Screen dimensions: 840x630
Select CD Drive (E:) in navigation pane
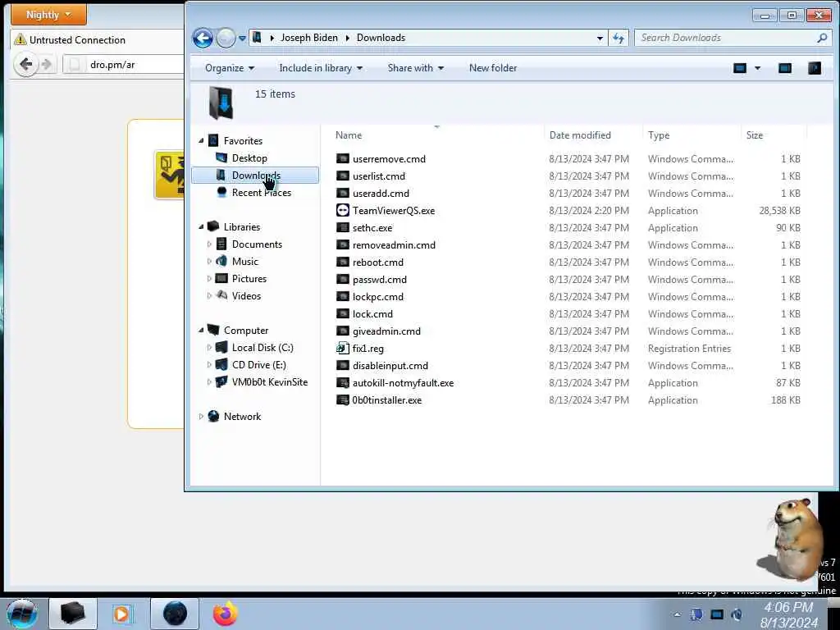point(258,365)
